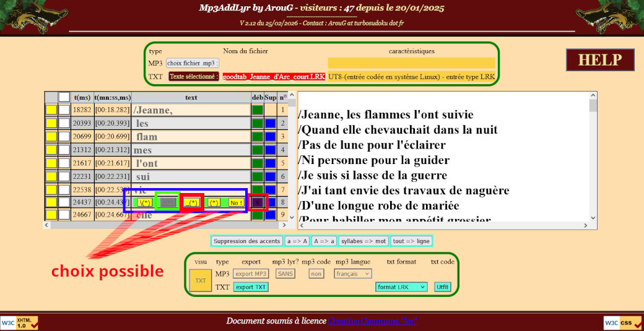The width and height of the screenshot is (644, 331).
Task: Open the mp3 langue français dropdown
Action: coord(353,273)
